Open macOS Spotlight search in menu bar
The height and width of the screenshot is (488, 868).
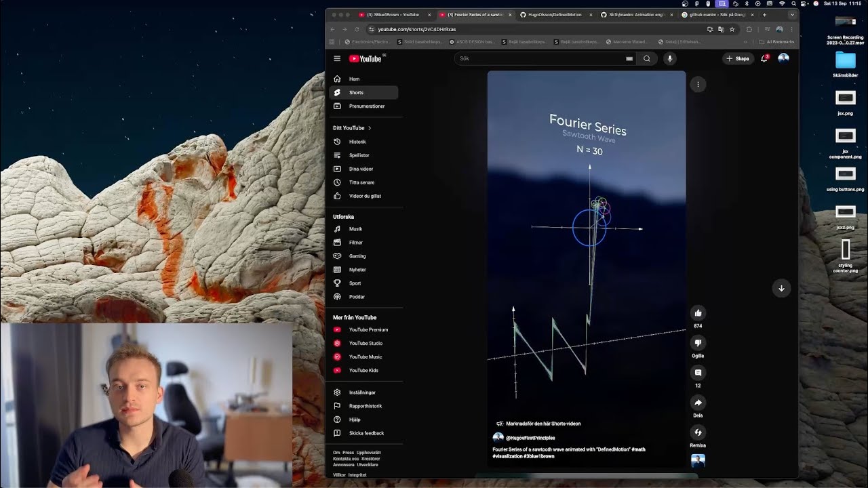click(793, 4)
